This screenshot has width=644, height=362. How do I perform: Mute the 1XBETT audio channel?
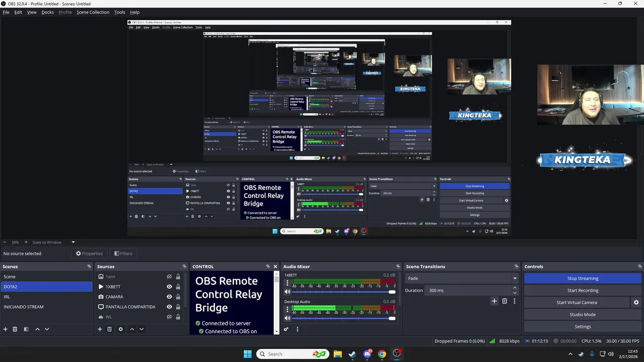coord(287,292)
